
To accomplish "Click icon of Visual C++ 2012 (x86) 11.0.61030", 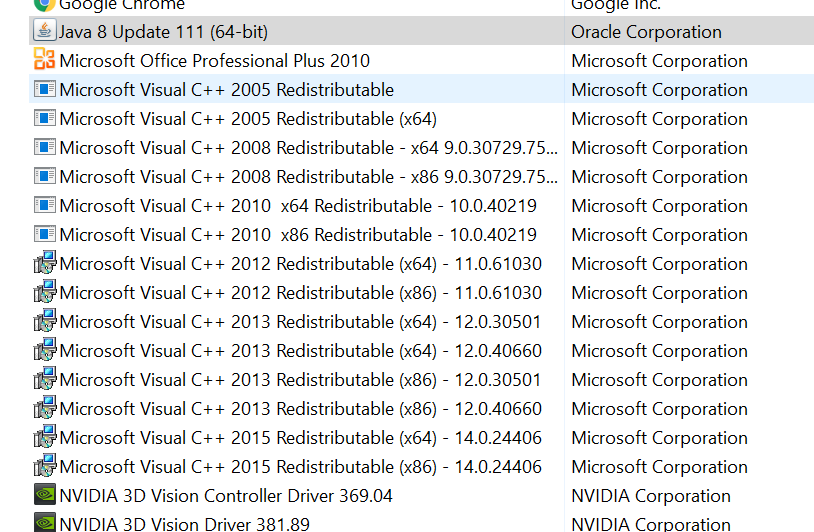I will point(45,292).
